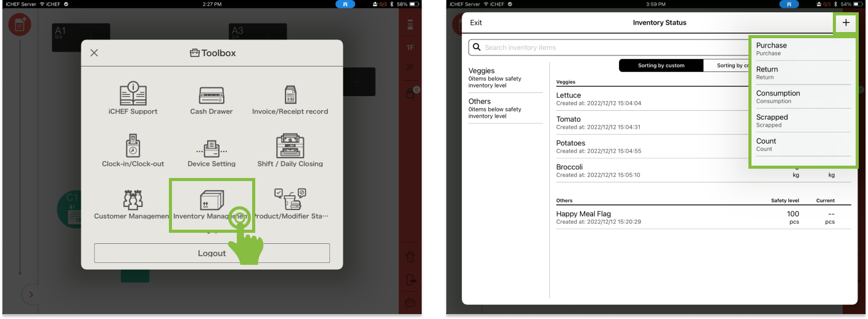Click the search inventory items field

(x=604, y=47)
